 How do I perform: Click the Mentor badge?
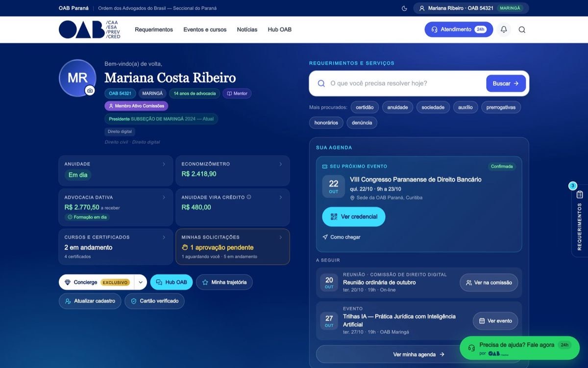point(237,93)
